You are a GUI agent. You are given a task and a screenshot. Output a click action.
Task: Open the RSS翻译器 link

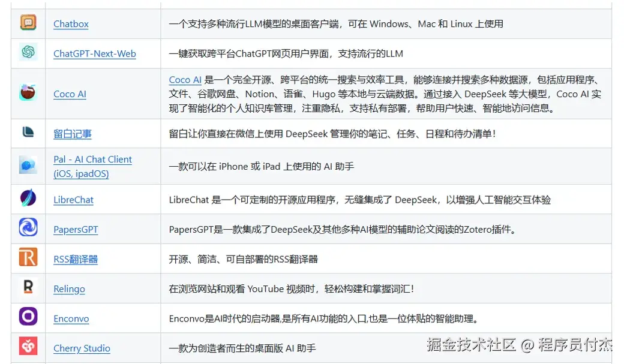tap(76, 260)
